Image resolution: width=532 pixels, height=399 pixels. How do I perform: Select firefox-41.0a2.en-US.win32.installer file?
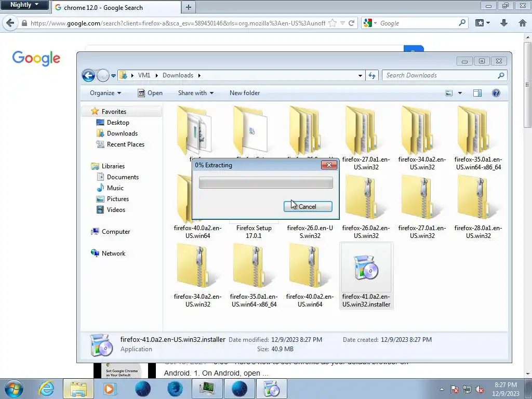point(366,275)
